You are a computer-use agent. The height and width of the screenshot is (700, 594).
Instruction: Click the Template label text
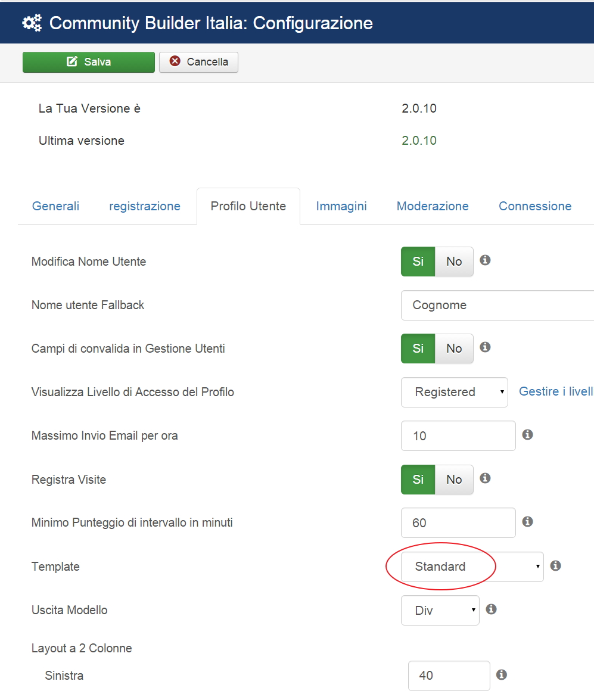[55, 567]
